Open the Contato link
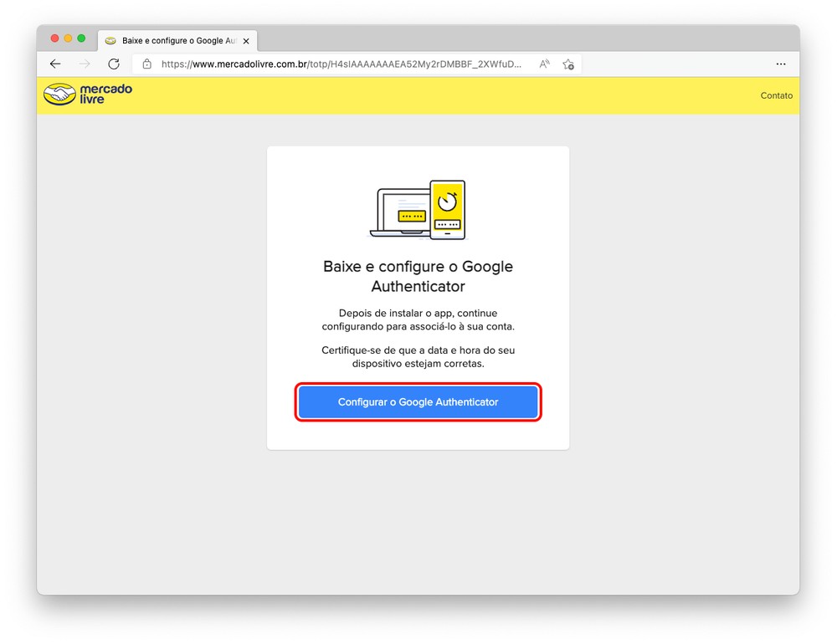 pyautogui.click(x=776, y=95)
